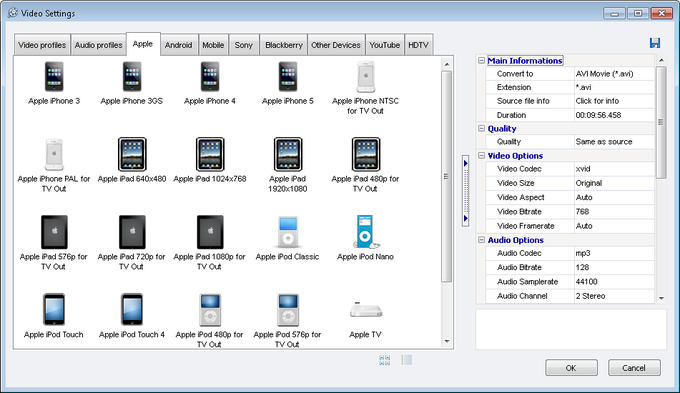Screen dimensions: 680x393
Task: Open the HDTV tab
Action: (x=418, y=45)
